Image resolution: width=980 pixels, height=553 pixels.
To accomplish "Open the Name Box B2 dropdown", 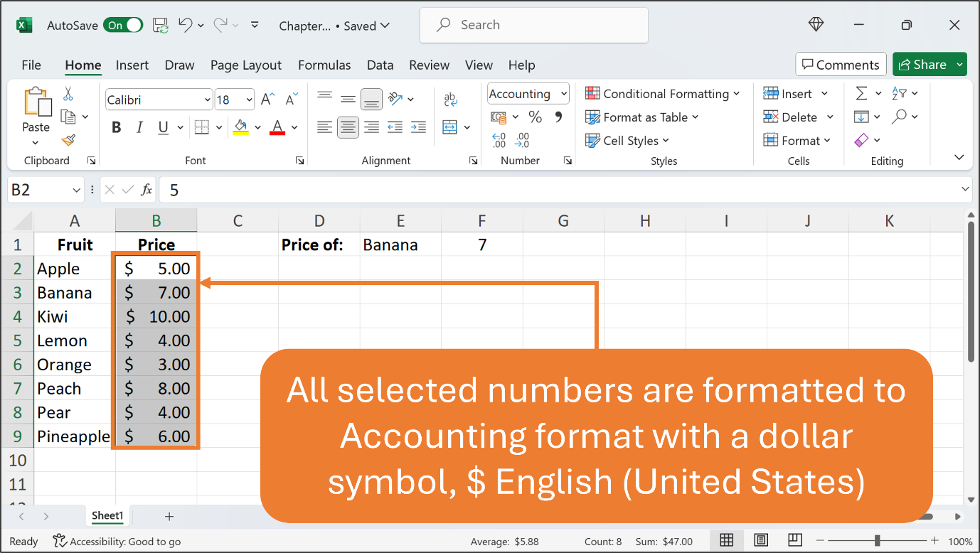I will [77, 190].
